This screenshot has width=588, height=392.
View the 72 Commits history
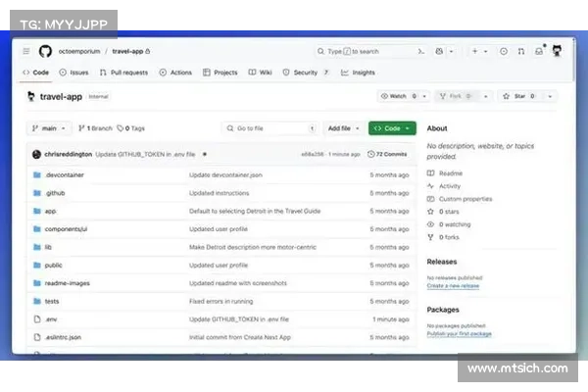(x=387, y=154)
